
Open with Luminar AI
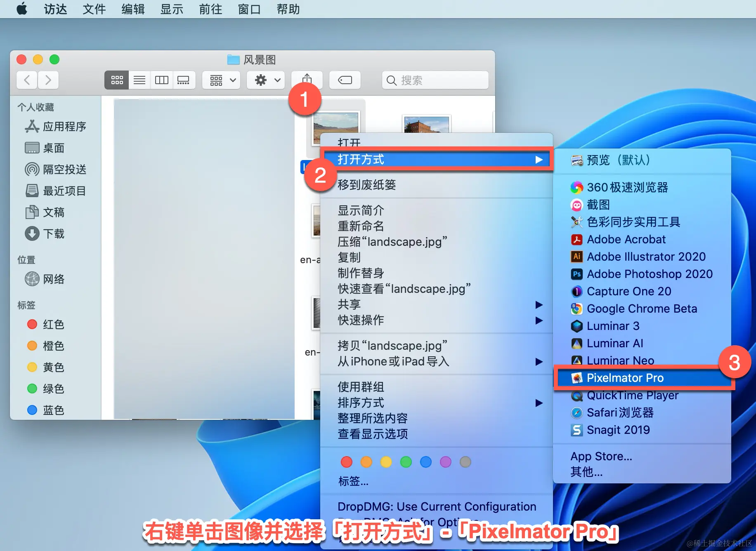[x=642, y=343]
